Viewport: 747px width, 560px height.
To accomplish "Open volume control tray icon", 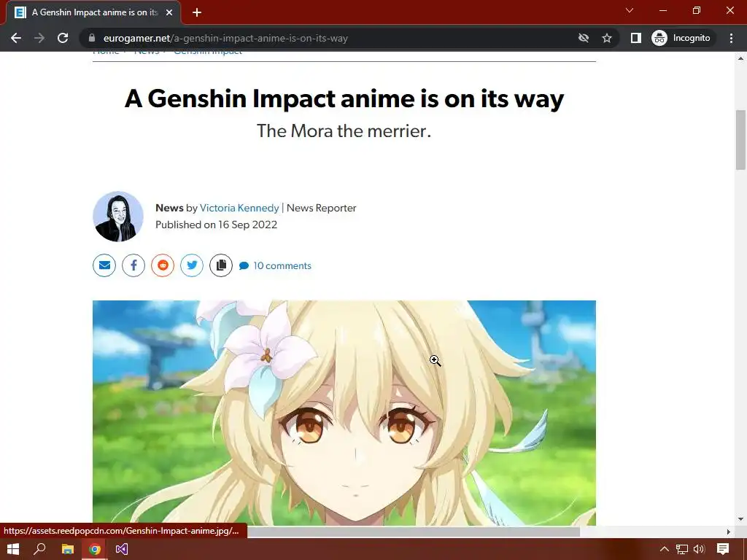I will click(699, 549).
